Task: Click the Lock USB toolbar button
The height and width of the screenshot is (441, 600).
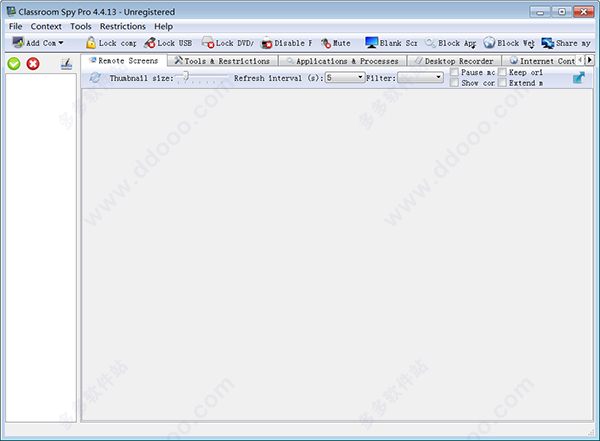Action: pos(168,43)
